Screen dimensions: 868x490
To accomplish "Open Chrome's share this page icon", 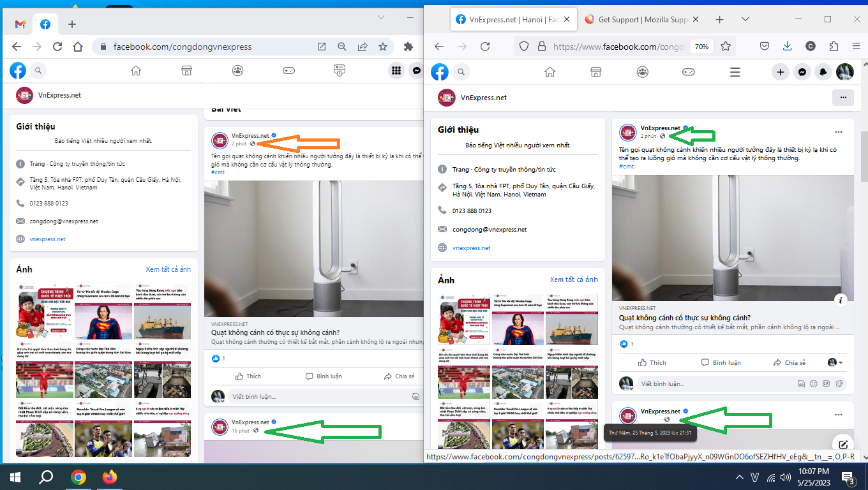I will click(363, 47).
